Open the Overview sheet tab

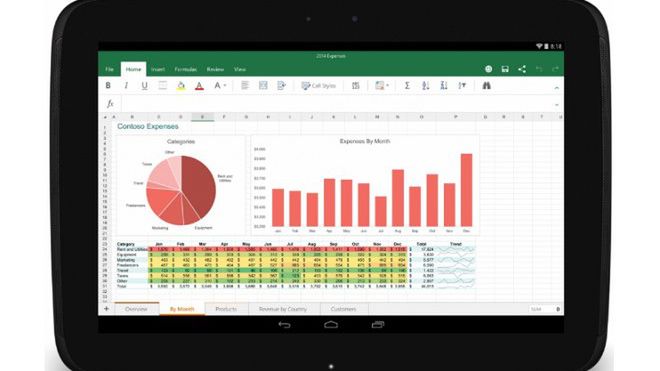click(x=136, y=309)
